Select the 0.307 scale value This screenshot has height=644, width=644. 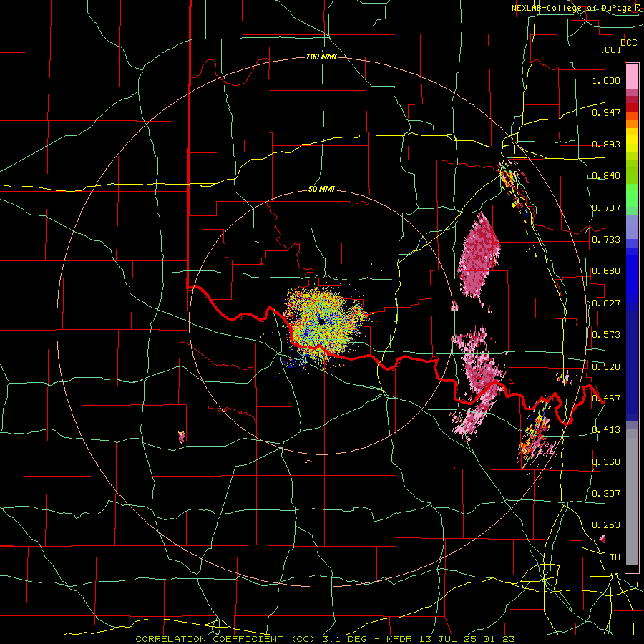pyautogui.click(x=606, y=494)
